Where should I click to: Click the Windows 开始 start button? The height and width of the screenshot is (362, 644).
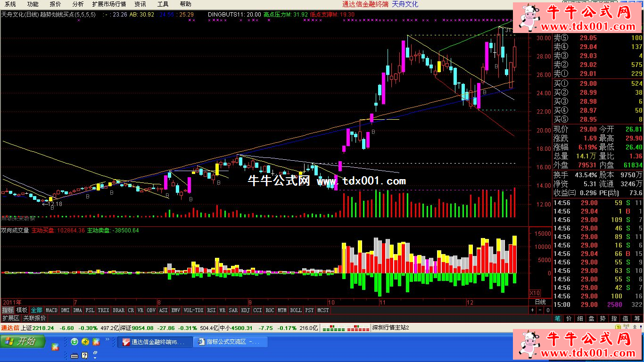[x=24, y=342]
